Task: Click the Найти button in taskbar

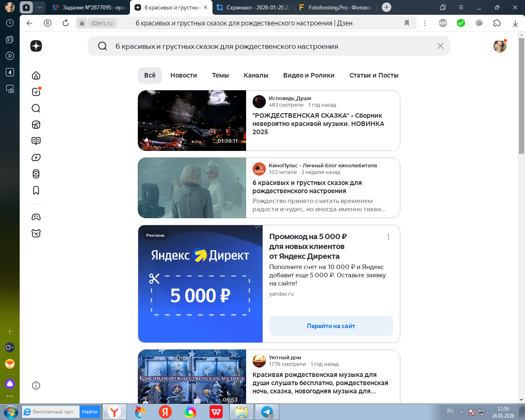Action: (x=89, y=412)
